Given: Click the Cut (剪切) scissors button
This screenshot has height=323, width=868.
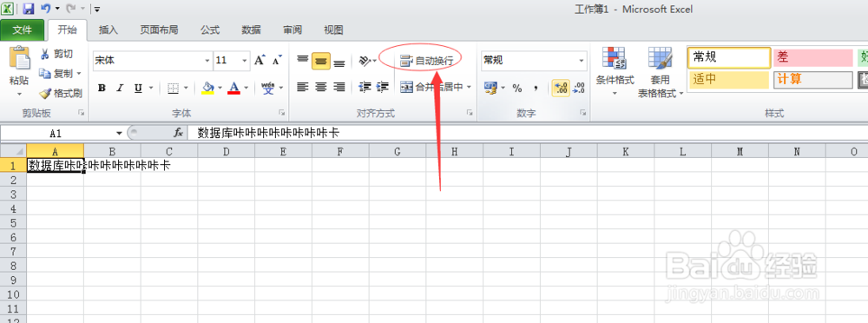Looking at the screenshot, I should point(56,54).
